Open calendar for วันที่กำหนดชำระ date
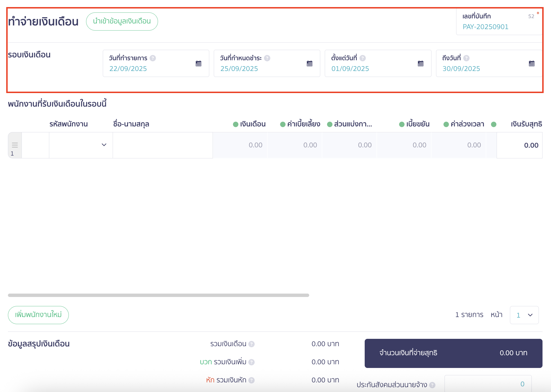The height and width of the screenshot is (392, 551). click(309, 63)
